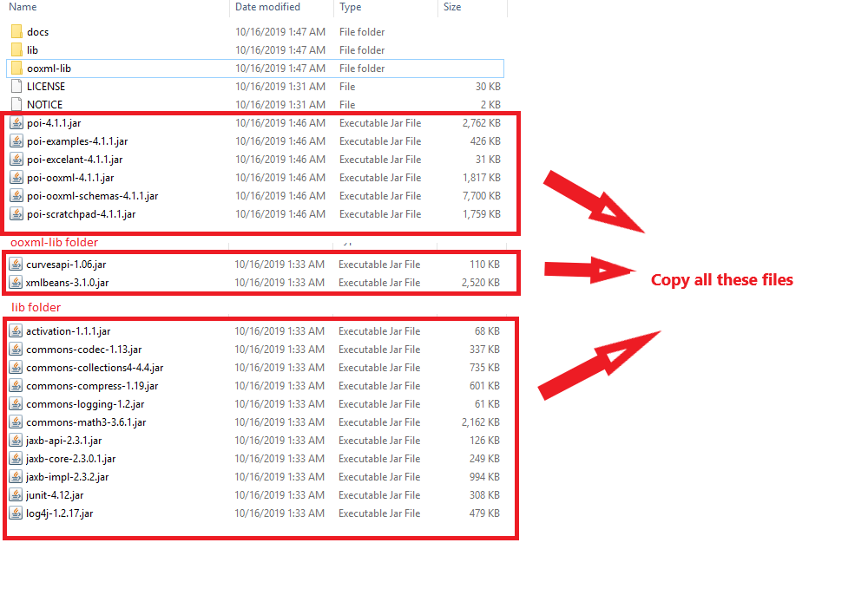Select the jaxb-impl-2.3.2.jar file name
The image size is (868, 595).
[x=68, y=477]
